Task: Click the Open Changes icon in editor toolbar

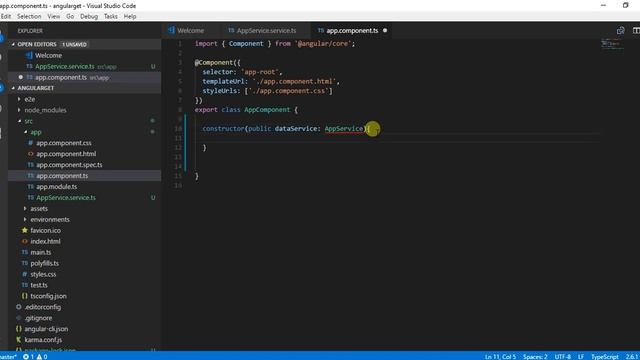Action: click(620, 31)
